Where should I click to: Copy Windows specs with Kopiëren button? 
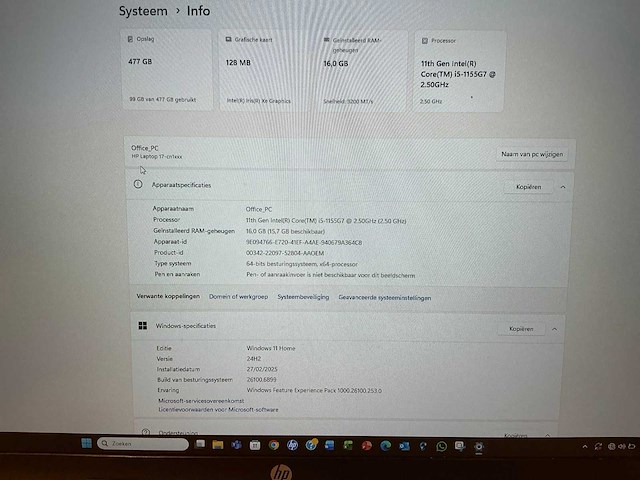click(x=521, y=329)
